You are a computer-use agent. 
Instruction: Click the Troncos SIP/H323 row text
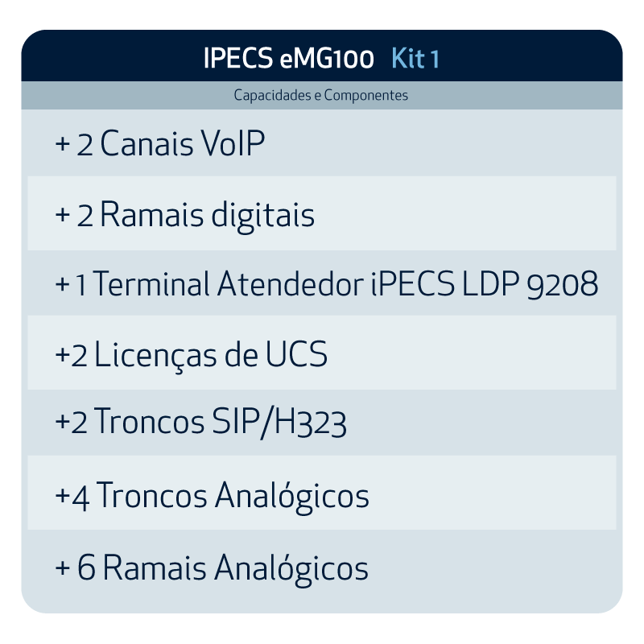click(221, 424)
